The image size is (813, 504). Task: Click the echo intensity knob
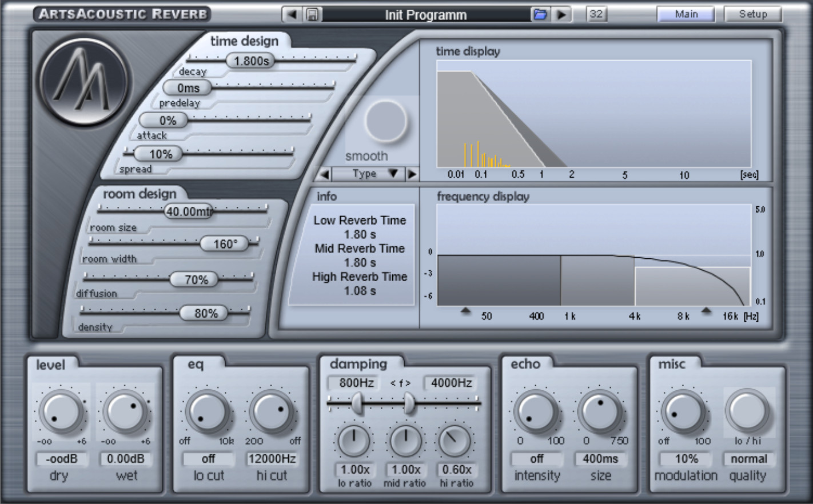point(536,412)
